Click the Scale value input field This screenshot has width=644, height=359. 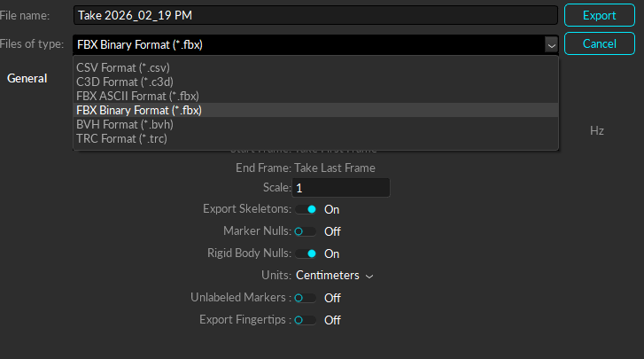341,188
